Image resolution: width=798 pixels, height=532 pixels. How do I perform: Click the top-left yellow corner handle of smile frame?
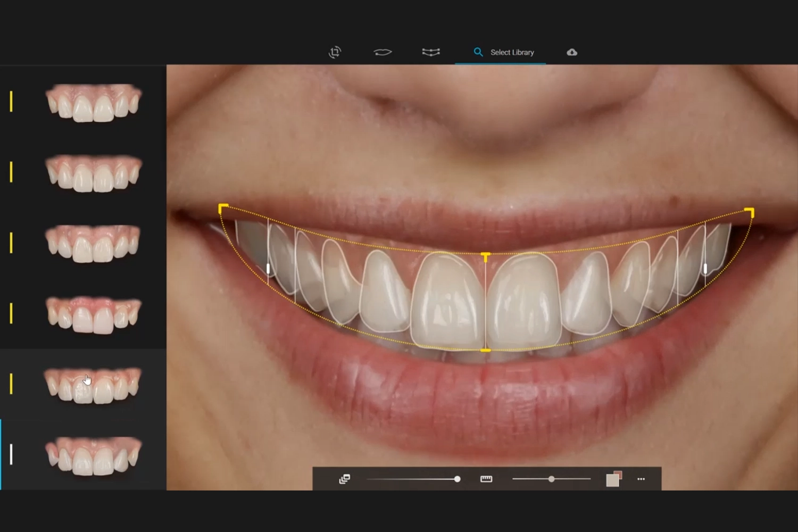223,208
